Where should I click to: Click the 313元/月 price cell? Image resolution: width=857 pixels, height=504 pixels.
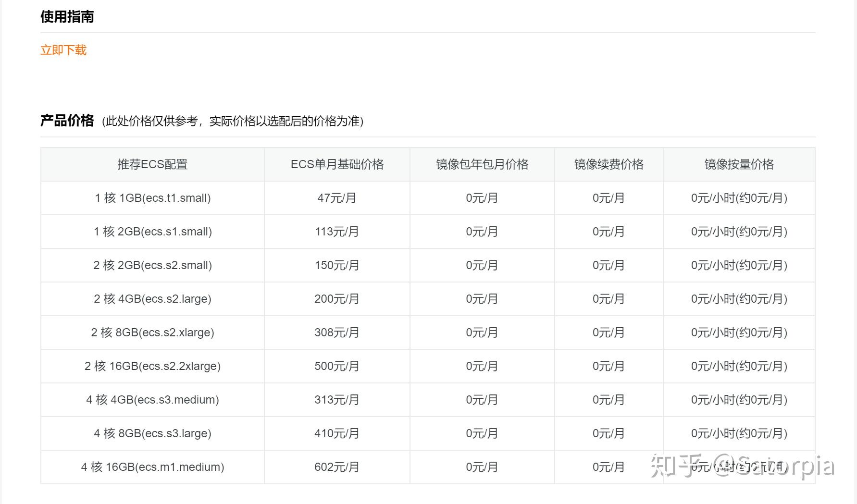click(x=337, y=400)
